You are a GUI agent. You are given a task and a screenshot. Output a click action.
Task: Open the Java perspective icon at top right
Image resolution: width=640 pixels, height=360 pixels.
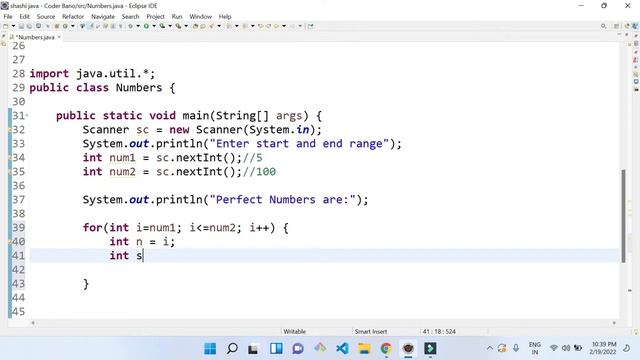635,26
